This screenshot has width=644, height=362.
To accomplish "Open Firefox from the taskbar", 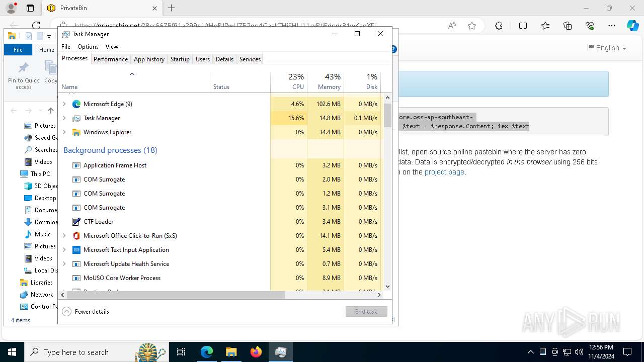I will pos(256,352).
